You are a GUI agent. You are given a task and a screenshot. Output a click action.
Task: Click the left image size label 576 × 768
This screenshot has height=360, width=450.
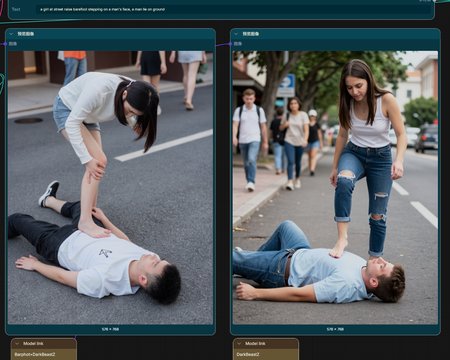(110, 329)
